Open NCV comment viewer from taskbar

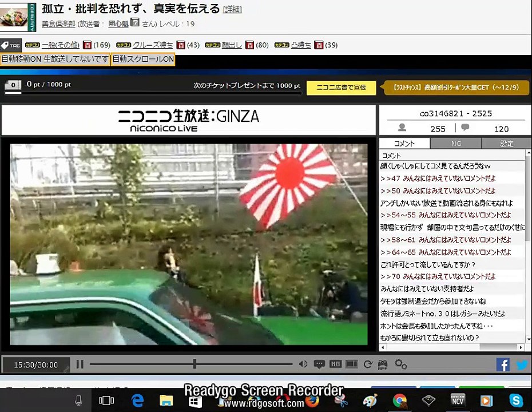pos(458,400)
